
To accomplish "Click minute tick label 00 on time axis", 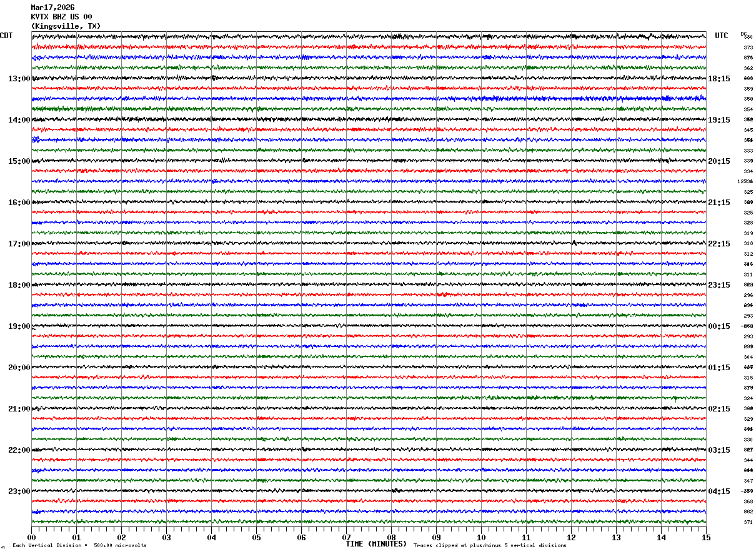I will click(31, 537).
